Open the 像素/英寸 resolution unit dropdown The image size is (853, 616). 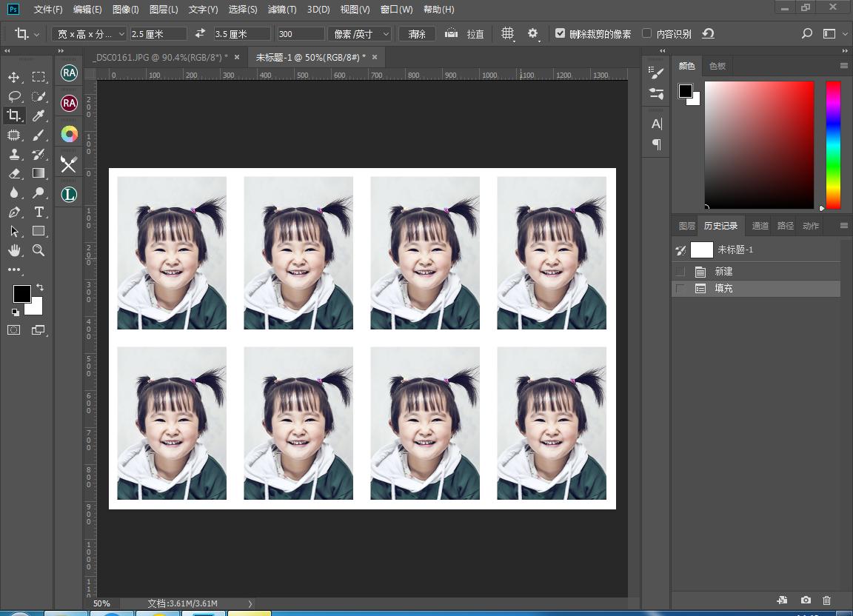[359, 34]
